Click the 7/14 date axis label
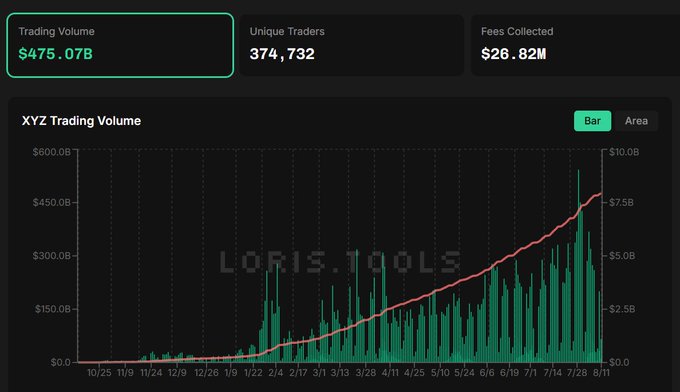The height and width of the screenshot is (392, 680). click(x=552, y=373)
